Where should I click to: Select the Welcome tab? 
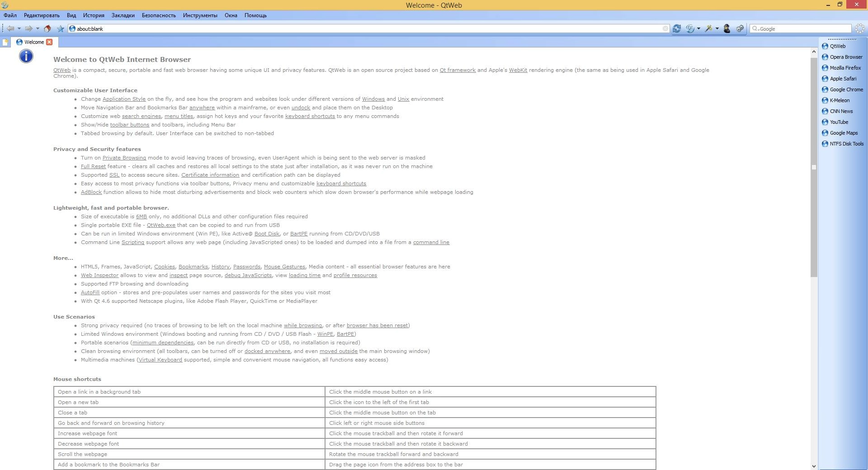pos(34,42)
